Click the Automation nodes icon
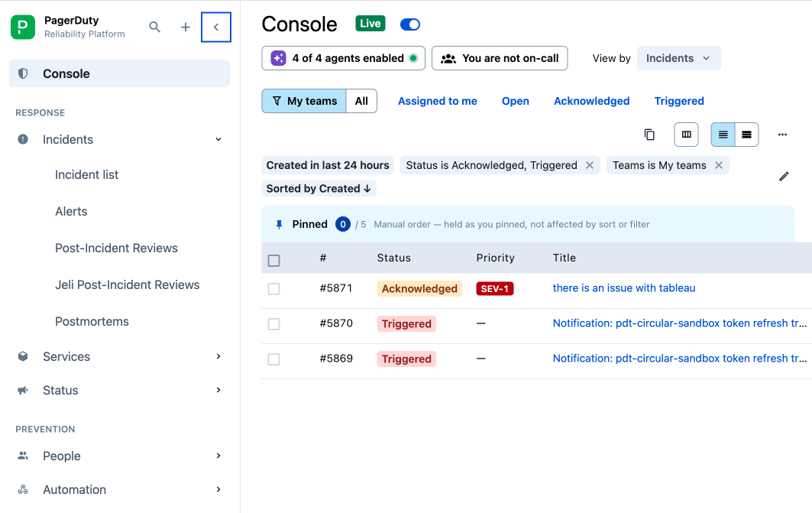The height and width of the screenshot is (513, 812). coord(23,489)
